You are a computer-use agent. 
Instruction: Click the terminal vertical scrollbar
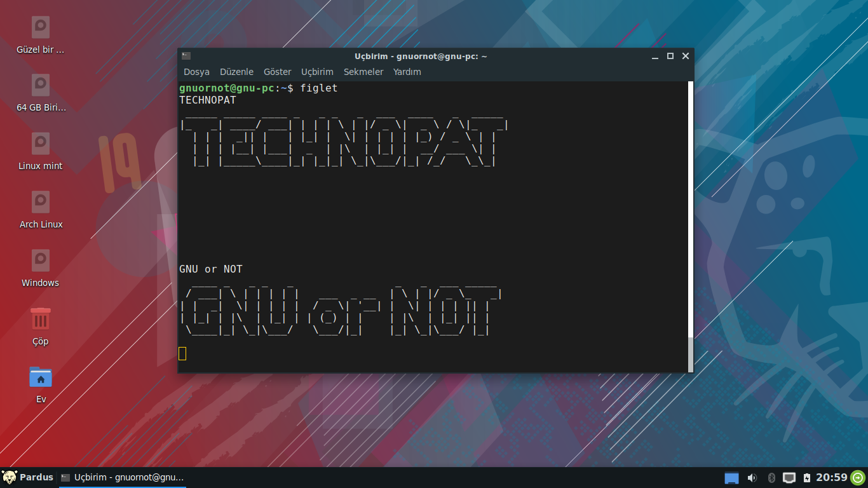tap(691, 226)
